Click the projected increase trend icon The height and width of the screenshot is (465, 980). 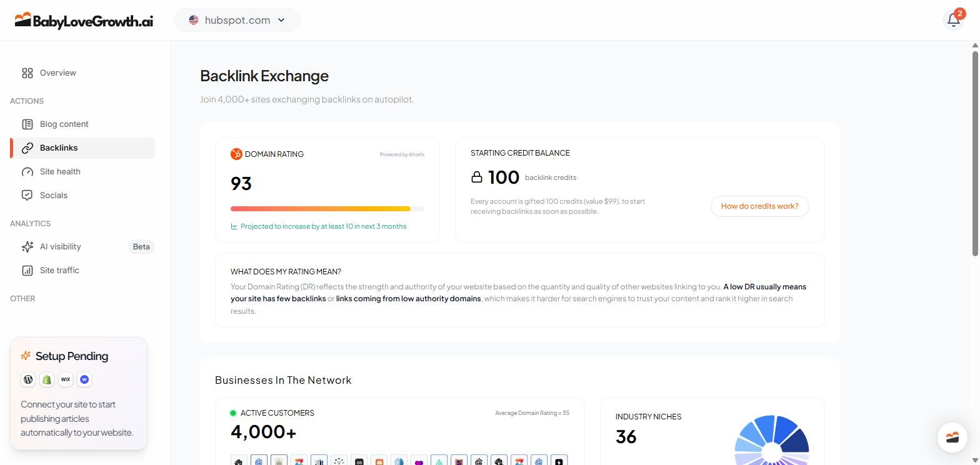234,226
